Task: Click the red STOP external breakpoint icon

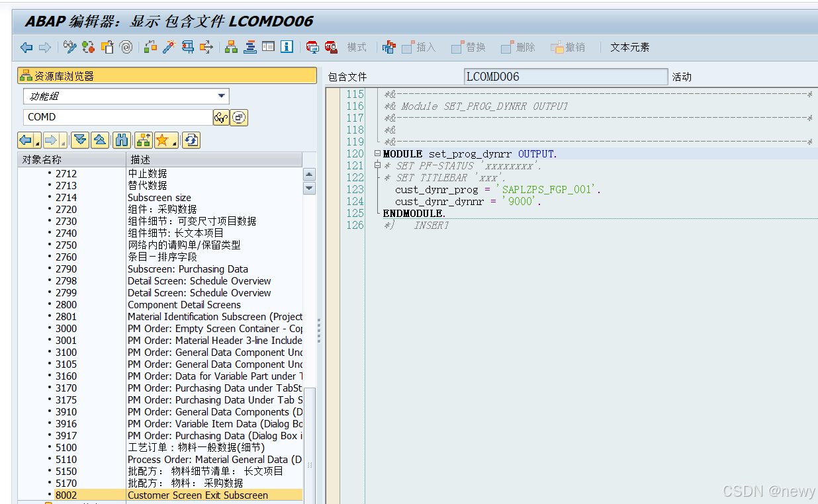Action: (330, 47)
